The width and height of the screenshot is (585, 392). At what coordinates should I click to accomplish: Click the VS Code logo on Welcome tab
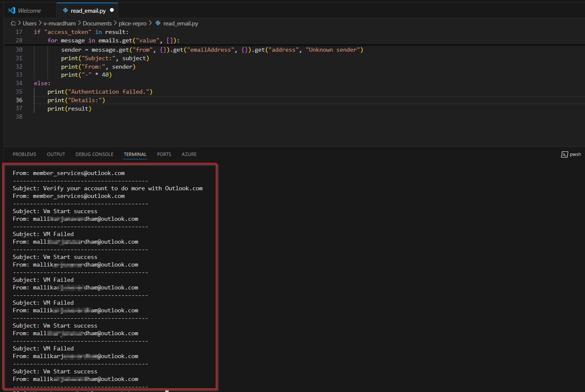[12, 10]
